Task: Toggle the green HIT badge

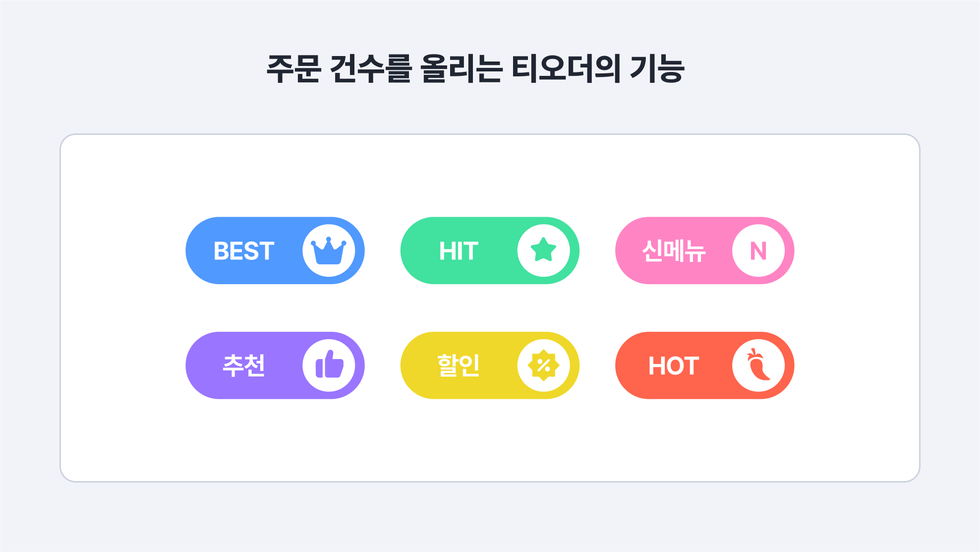Action: click(490, 250)
